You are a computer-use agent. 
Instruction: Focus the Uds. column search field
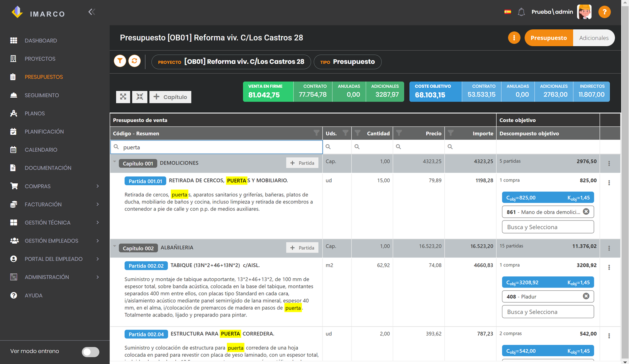(x=337, y=147)
